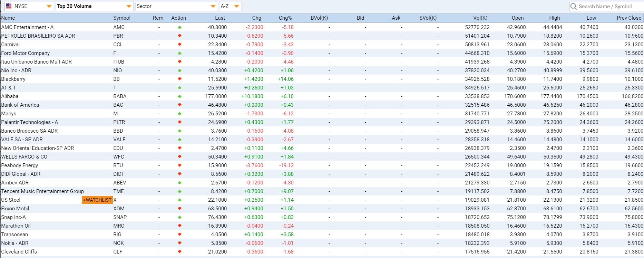Click the action arrow icon for New Oriental Education
The image size is (644, 258).
click(179, 148)
